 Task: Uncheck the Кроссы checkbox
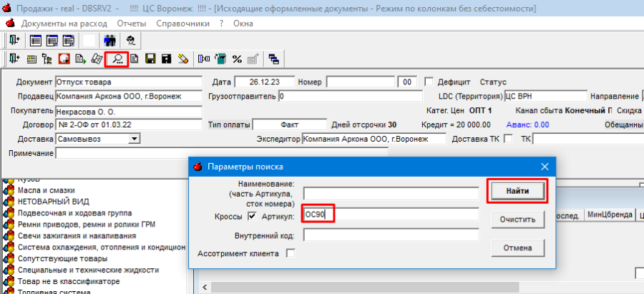click(252, 217)
